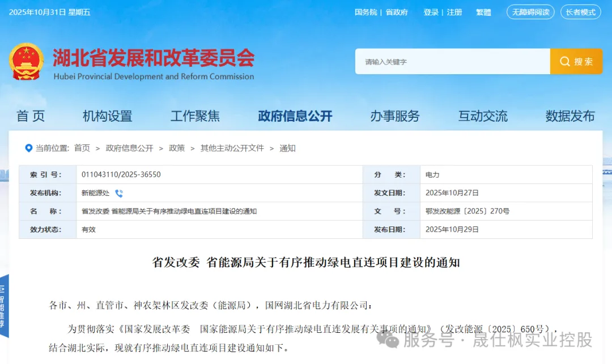Open the 数据发布 menu

pyautogui.click(x=570, y=116)
